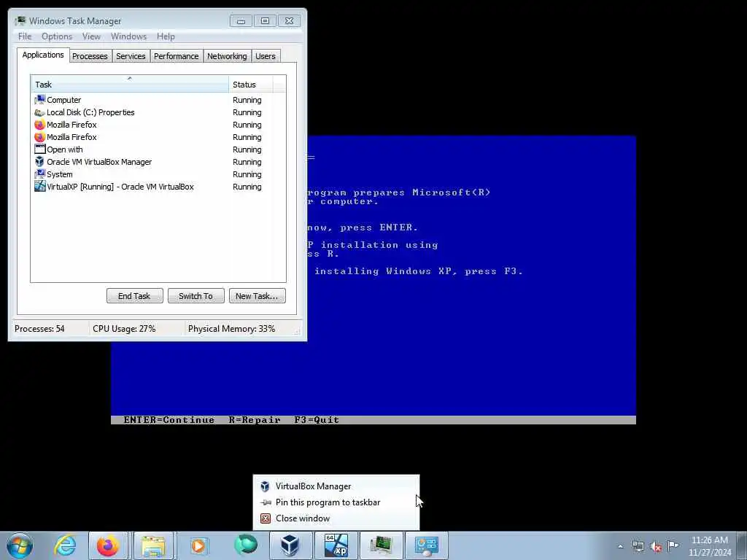Click the Task Manager taskbar icon
The height and width of the screenshot is (560, 747).
click(382, 545)
